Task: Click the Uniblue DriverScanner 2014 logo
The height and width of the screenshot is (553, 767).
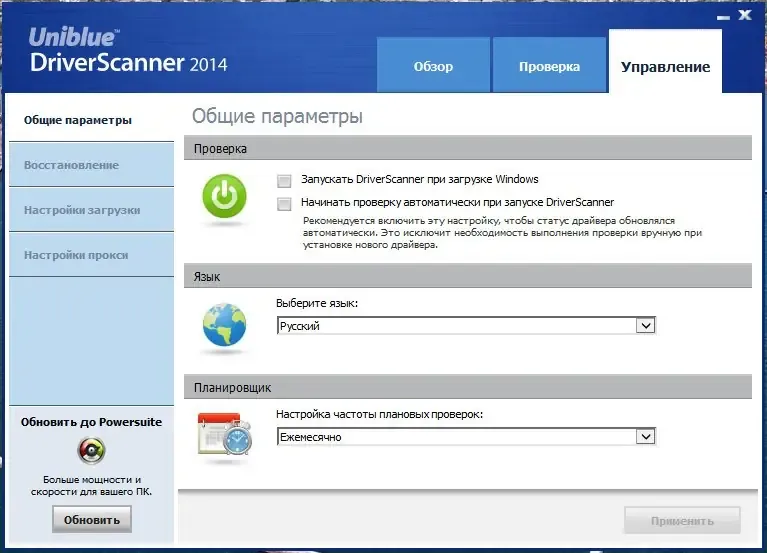Action: (128, 51)
